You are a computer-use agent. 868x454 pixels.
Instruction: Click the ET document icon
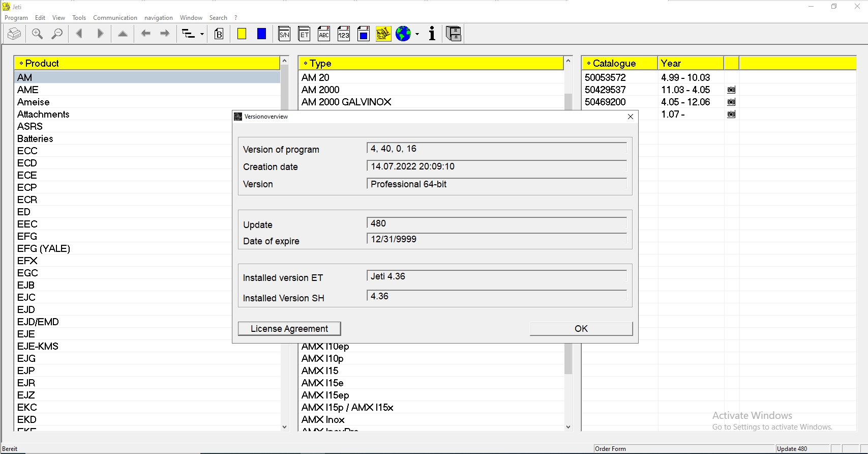304,34
